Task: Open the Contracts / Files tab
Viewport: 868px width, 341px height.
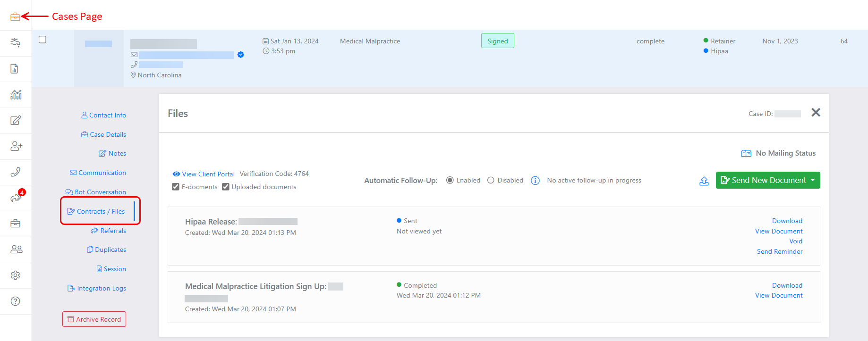Action: (x=101, y=211)
